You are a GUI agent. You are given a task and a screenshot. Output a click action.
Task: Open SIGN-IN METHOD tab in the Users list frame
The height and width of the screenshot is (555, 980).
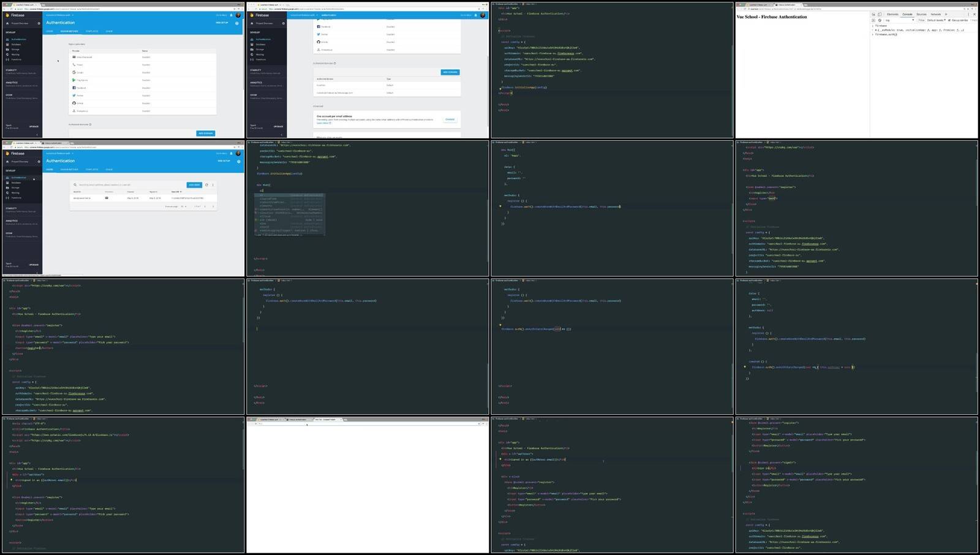[x=69, y=170]
